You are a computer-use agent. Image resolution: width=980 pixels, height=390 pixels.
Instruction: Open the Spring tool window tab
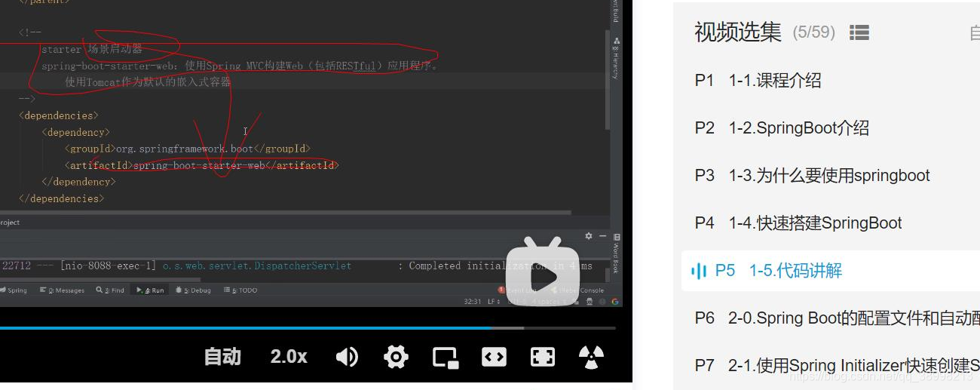click(x=14, y=290)
